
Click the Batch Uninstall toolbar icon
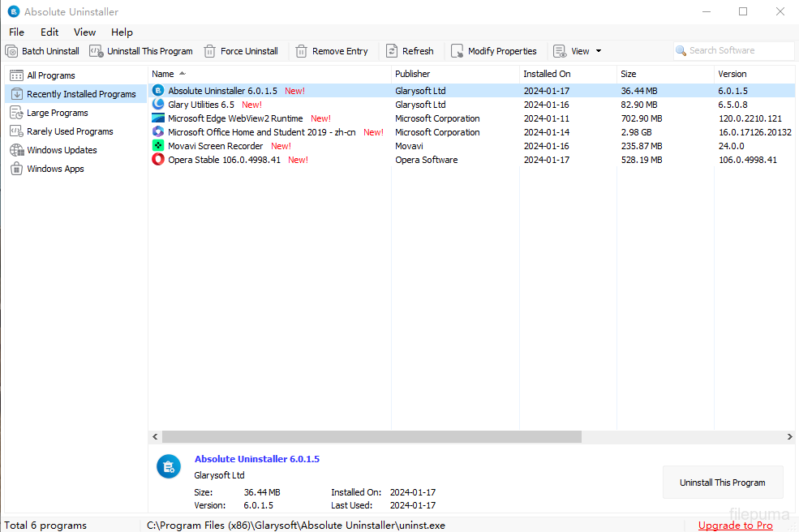point(11,51)
